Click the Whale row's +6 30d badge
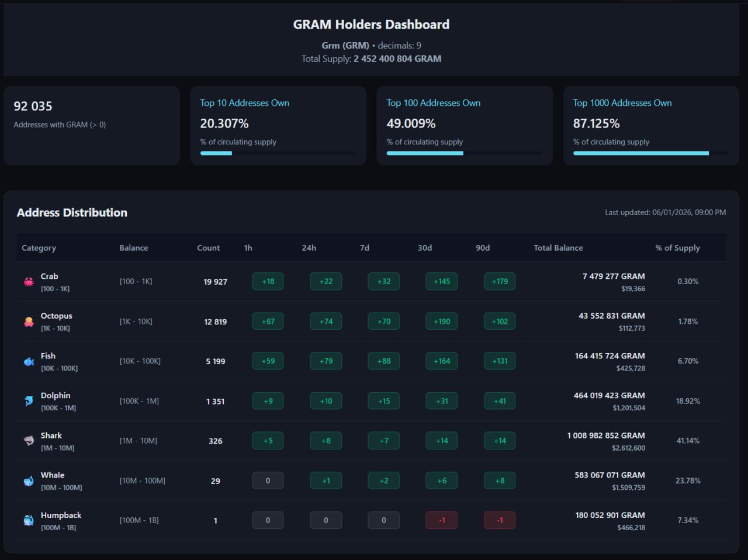Image resolution: width=748 pixels, height=560 pixels. pos(442,481)
